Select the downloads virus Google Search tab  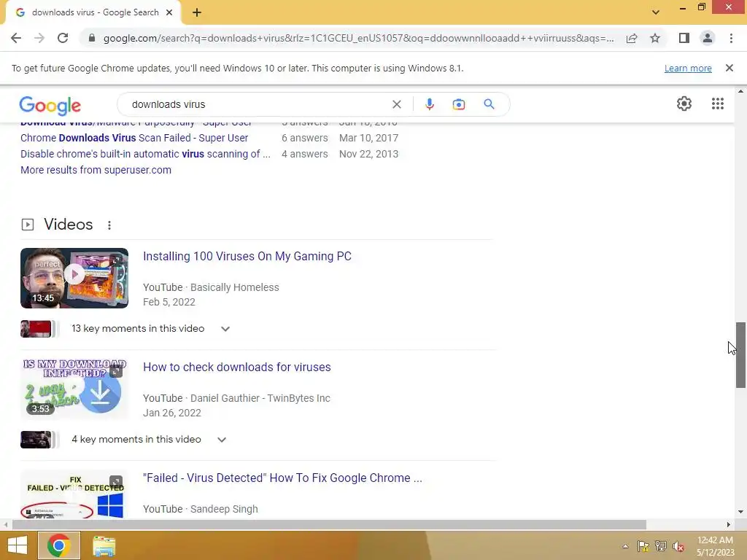93,13
